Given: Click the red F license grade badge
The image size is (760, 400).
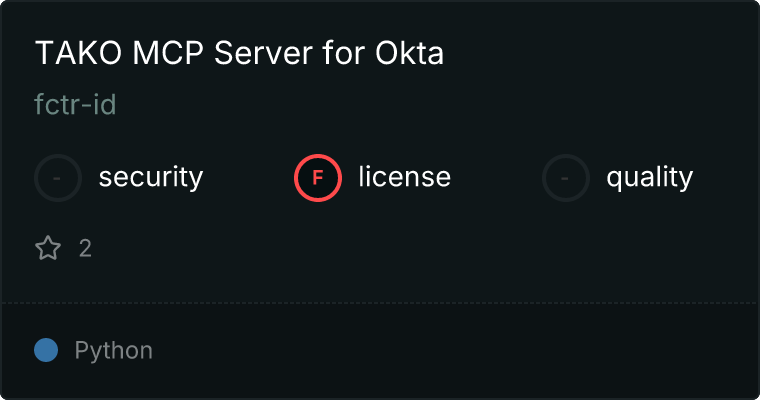Looking at the screenshot, I should point(318,178).
